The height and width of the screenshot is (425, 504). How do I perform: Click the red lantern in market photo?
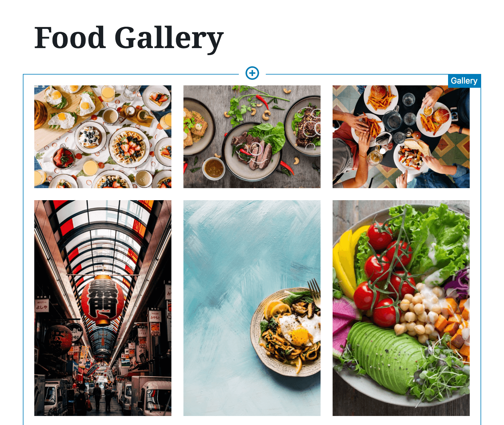pos(102,301)
